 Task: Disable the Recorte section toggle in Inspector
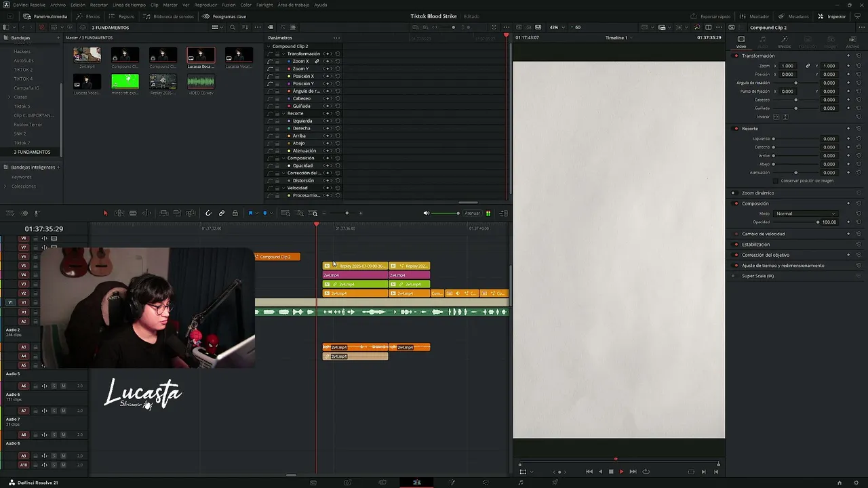[736, 129]
